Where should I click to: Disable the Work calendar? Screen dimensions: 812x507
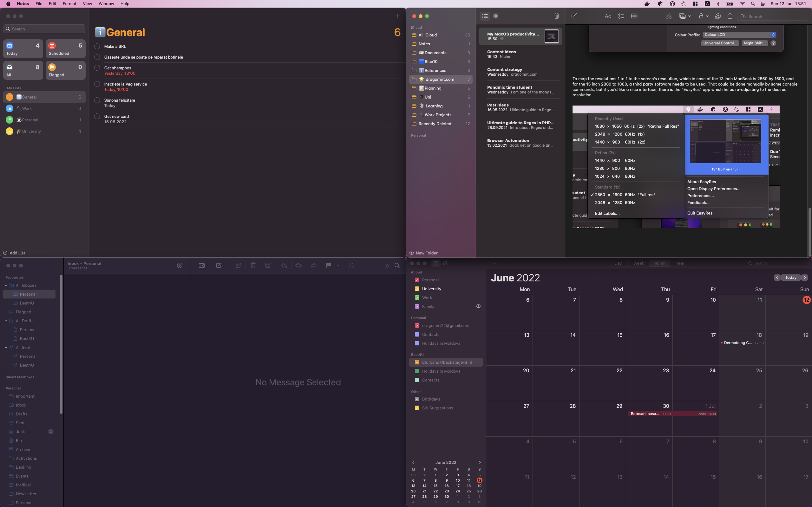point(417,298)
